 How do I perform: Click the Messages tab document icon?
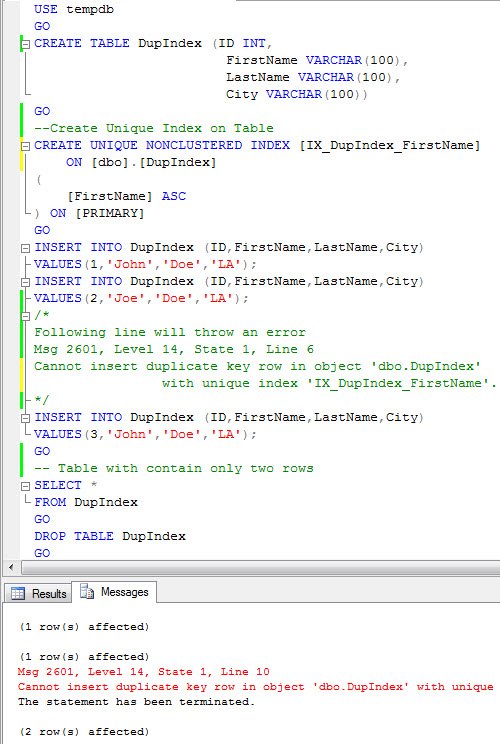[87, 592]
